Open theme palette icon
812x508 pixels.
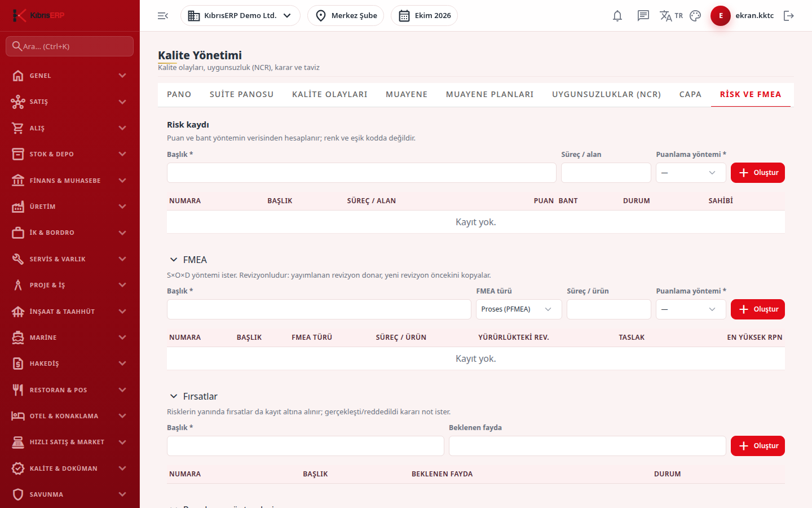click(695, 16)
